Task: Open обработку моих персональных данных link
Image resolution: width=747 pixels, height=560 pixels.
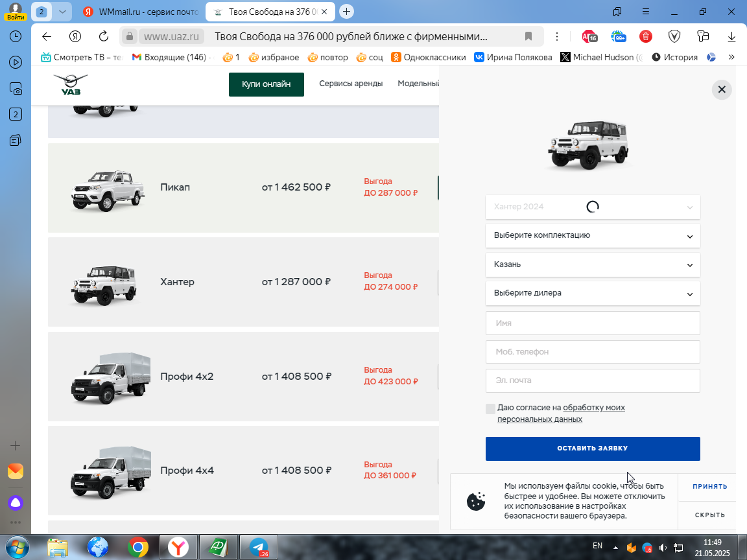Action: tap(561, 414)
